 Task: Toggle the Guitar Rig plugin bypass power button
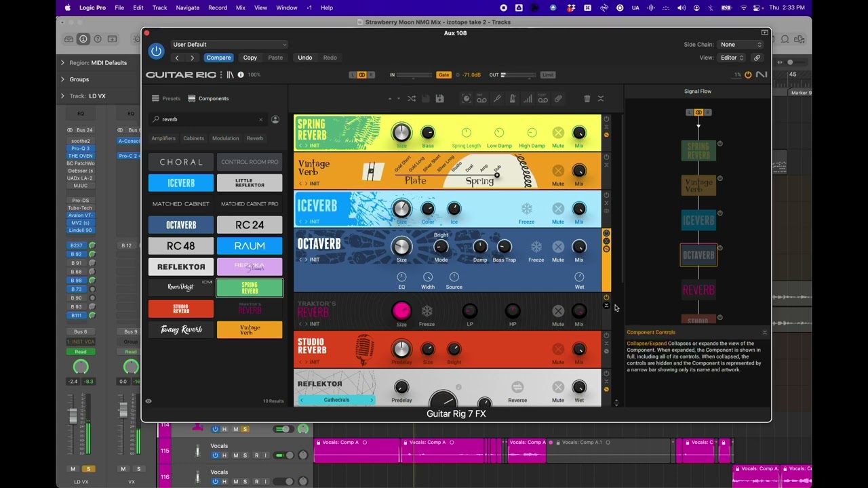click(157, 51)
